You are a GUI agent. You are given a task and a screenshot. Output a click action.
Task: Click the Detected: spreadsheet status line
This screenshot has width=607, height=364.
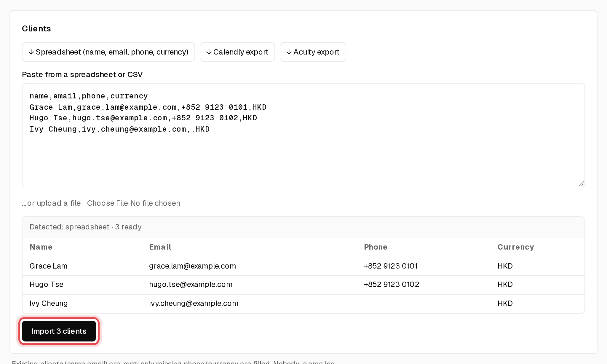tap(86, 227)
